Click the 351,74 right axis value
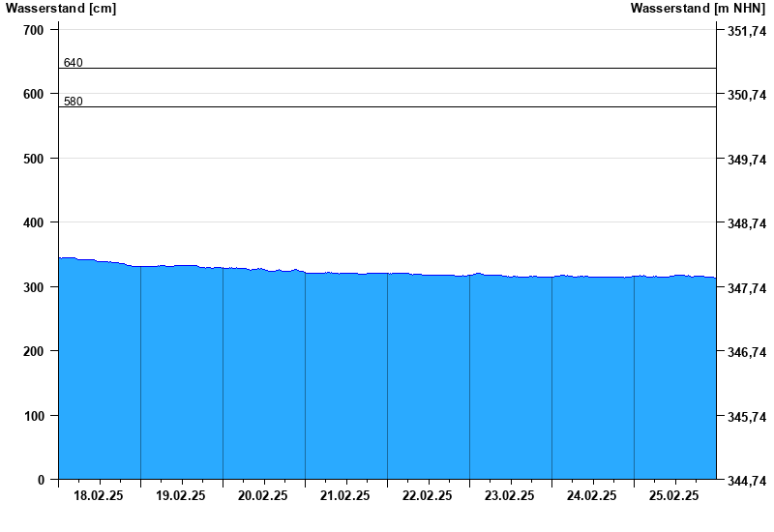774x532 pixels. [747, 31]
